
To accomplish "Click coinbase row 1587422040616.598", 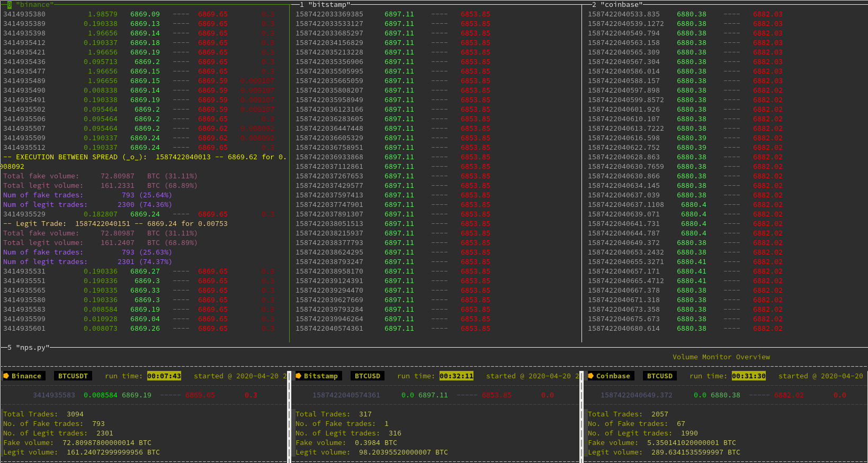I will pos(685,138).
